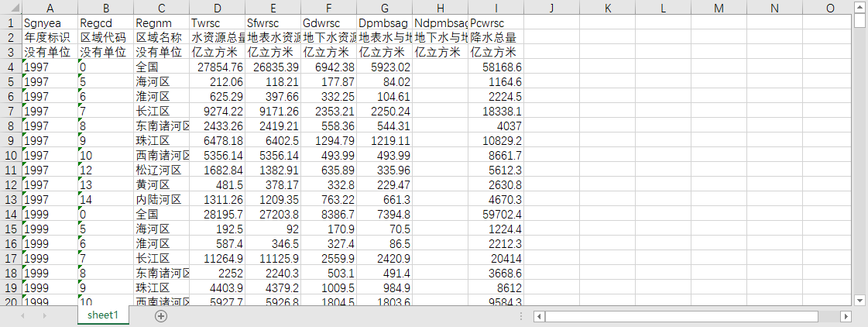Add a new sheet with plus icon
Image resolution: width=868 pixels, height=327 pixels.
pyautogui.click(x=161, y=316)
